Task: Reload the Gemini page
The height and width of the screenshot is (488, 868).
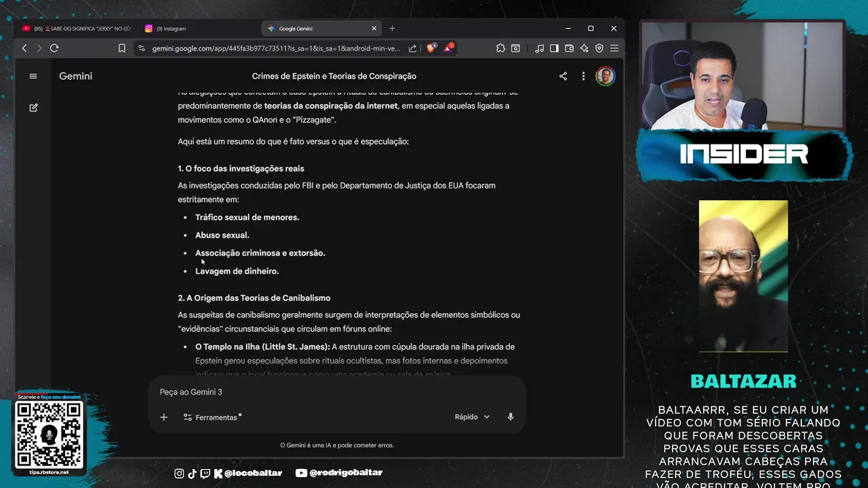Action: (x=54, y=48)
